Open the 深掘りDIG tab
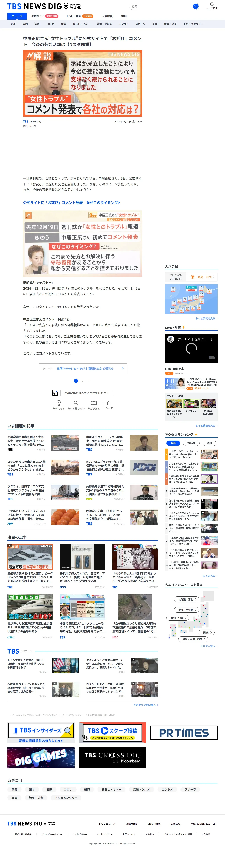The width and height of the screenshot is (225, 868). tap(44, 16)
